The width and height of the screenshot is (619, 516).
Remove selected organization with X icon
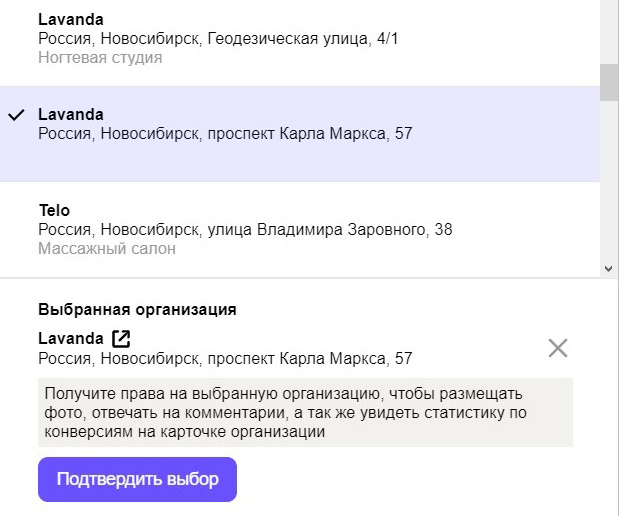[x=558, y=348]
